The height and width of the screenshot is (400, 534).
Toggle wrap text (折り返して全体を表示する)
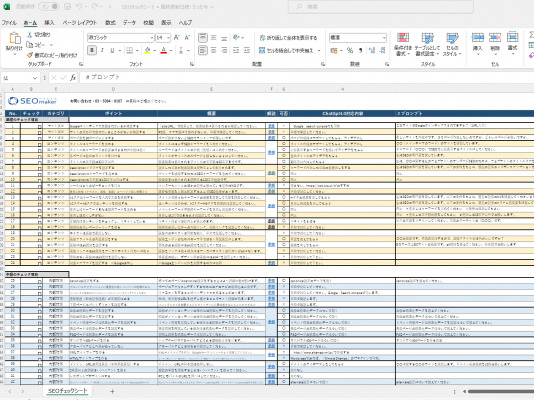(288, 37)
